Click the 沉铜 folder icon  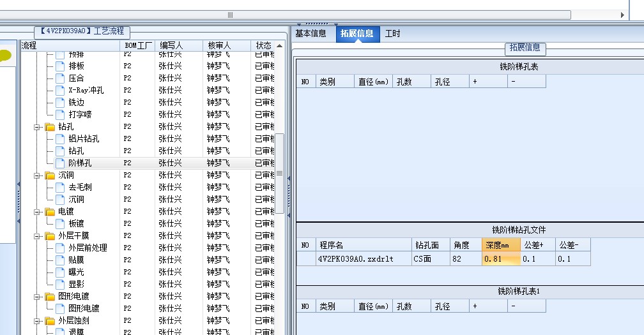pyautogui.click(x=50, y=175)
